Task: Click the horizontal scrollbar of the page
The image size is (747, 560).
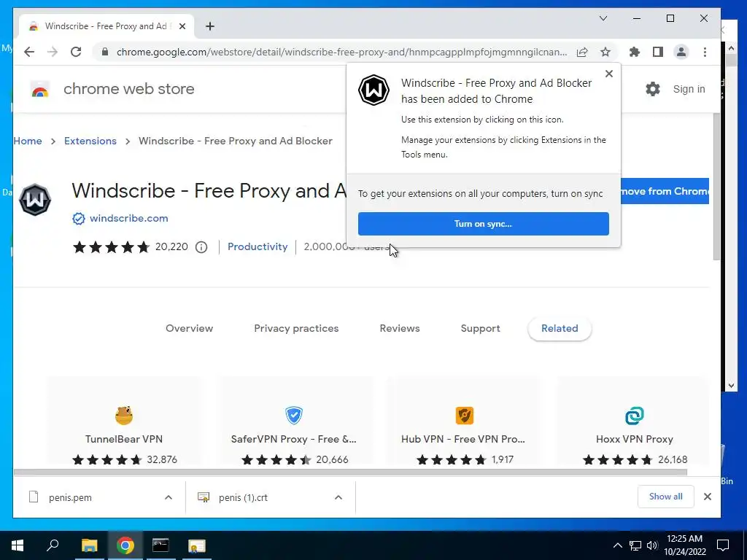Action: point(350,472)
